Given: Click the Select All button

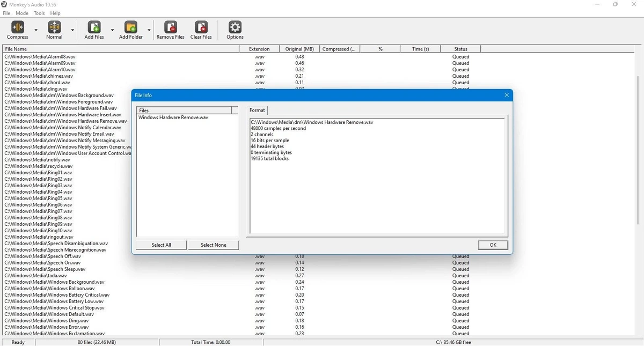Looking at the screenshot, I should [161, 245].
